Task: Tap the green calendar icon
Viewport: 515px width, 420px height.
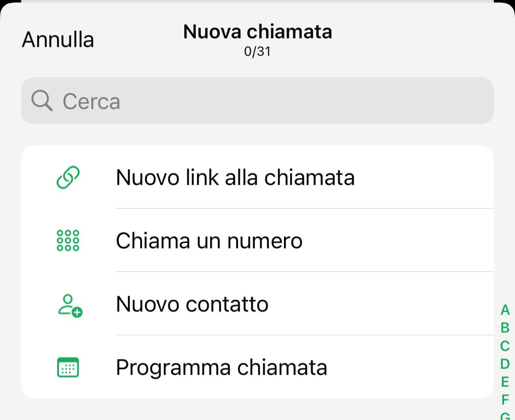Action: coord(68,367)
